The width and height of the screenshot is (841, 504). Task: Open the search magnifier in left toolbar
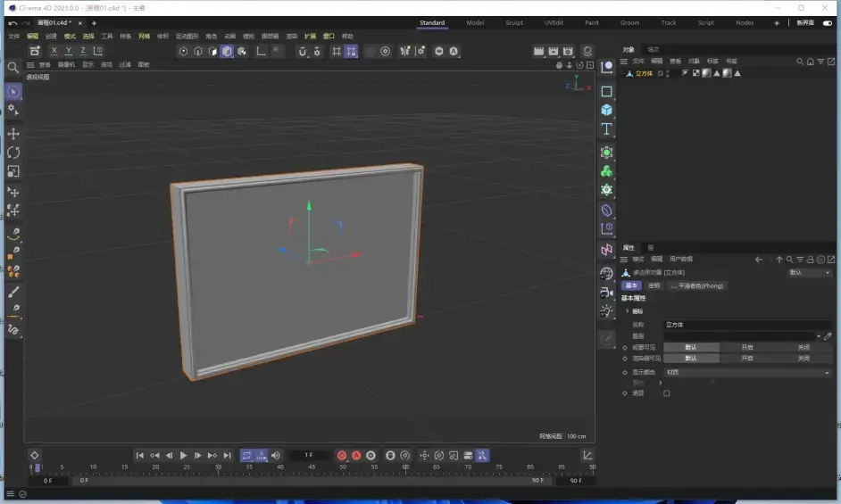(x=13, y=67)
